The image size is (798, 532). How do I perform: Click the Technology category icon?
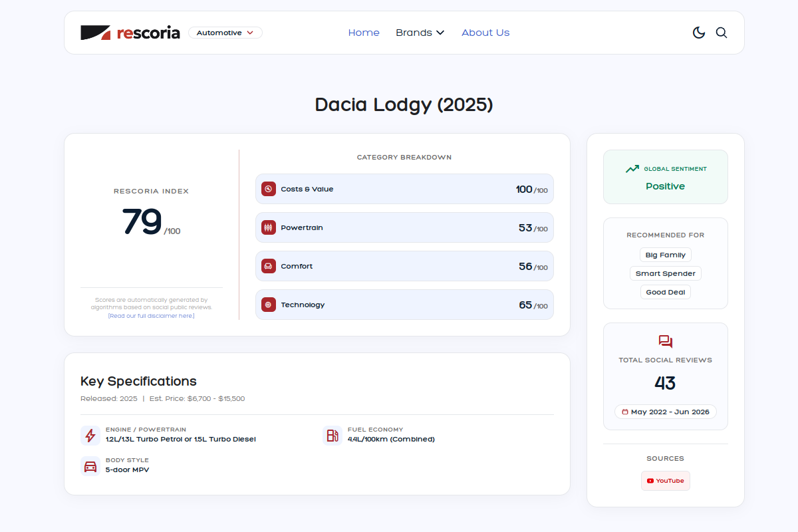point(269,305)
